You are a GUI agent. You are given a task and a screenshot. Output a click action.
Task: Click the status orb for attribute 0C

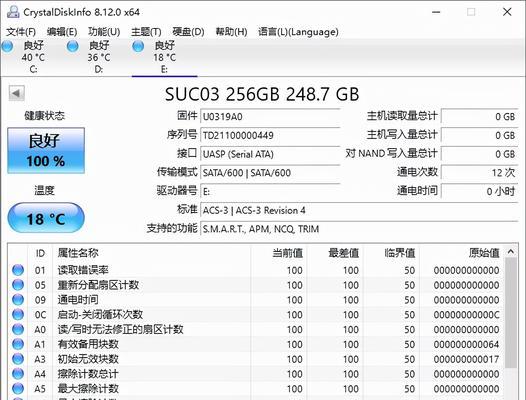pos(18,314)
